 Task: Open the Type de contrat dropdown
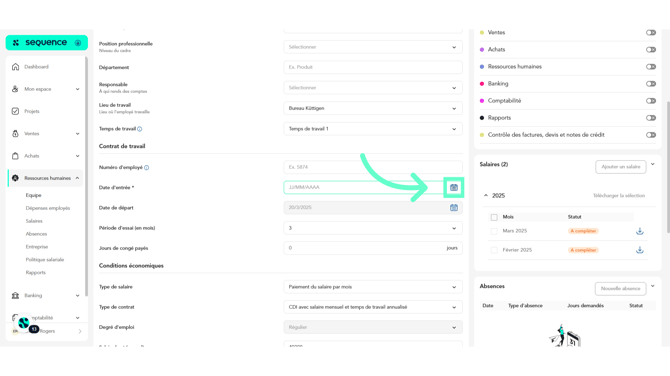click(373, 307)
